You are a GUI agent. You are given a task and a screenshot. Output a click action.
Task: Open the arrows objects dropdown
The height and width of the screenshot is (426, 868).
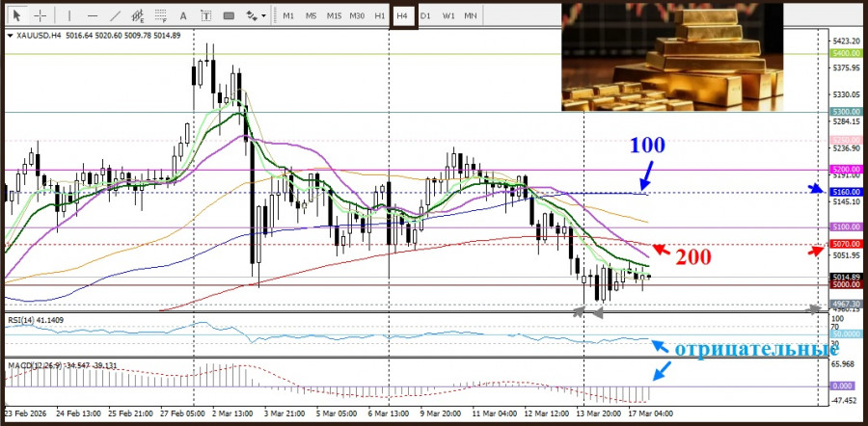click(256, 15)
